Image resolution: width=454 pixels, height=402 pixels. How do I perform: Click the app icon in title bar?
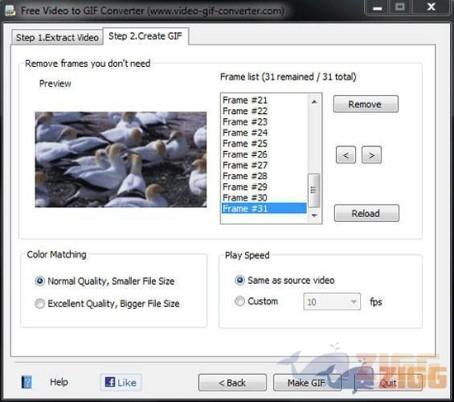pyautogui.click(x=10, y=11)
